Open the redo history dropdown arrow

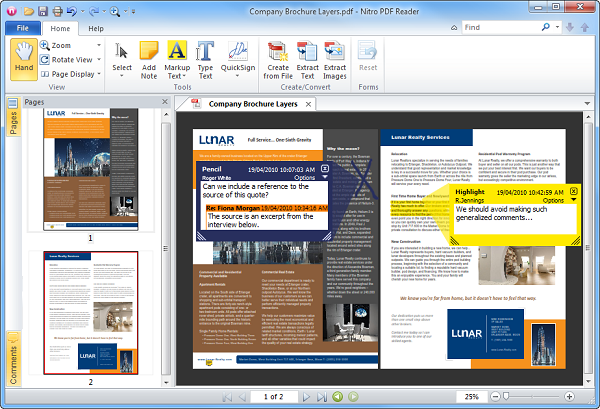tap(104, 11)
